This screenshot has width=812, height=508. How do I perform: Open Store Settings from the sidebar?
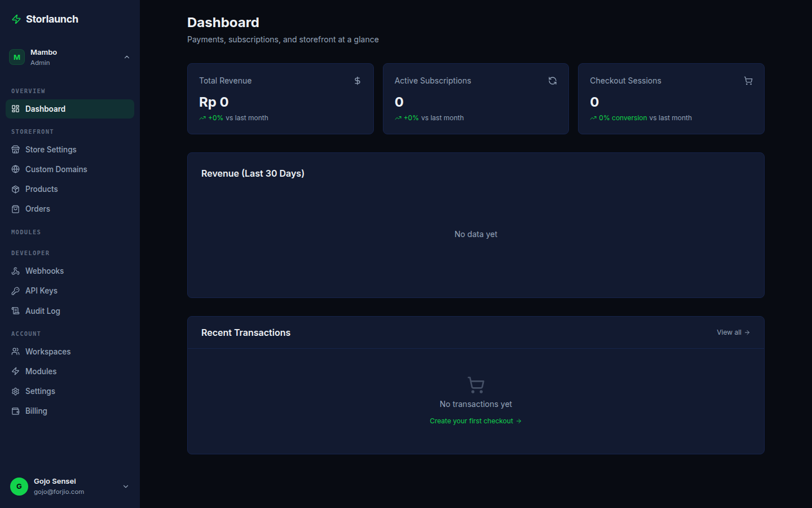(70, 150)
